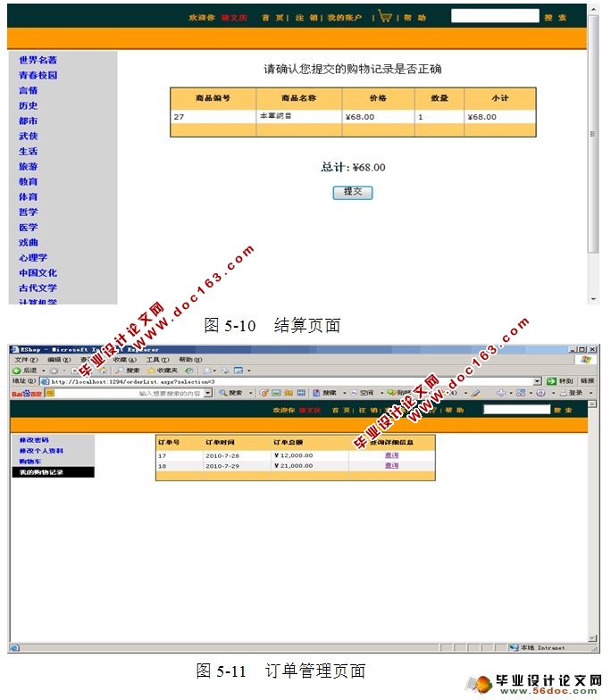Click 我的账户 link in top header
The width and height of the screenshot is (611, 700).
pos(345,18)
